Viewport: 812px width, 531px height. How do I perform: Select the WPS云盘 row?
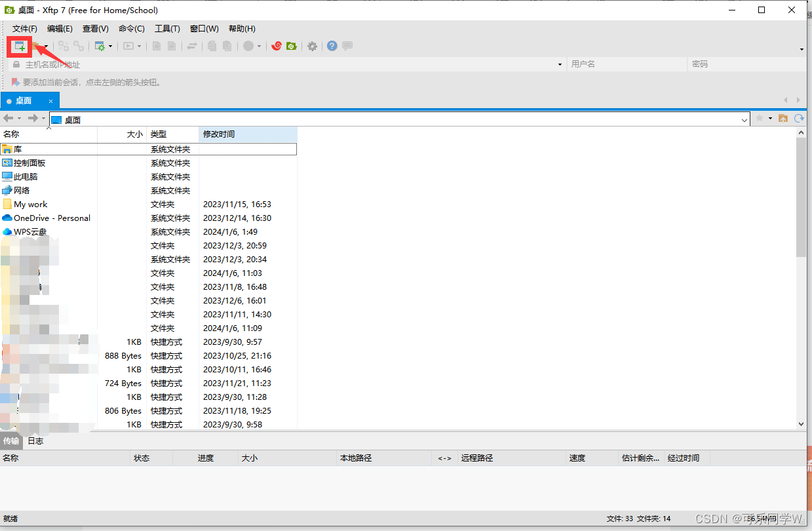point(148,232)
